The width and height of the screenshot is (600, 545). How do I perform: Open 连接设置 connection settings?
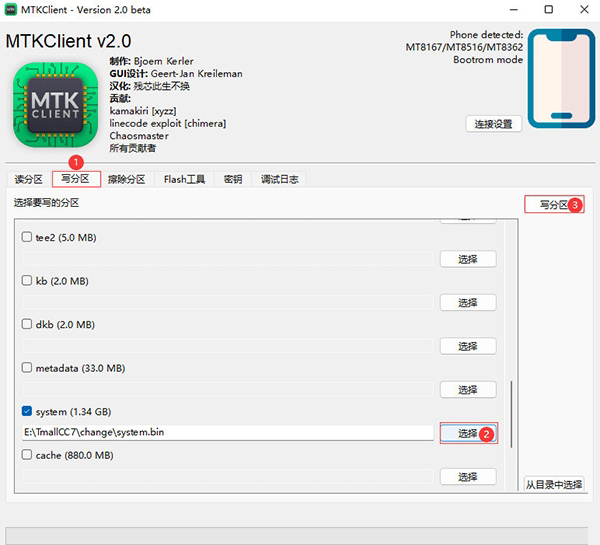(x=493, y=124)
